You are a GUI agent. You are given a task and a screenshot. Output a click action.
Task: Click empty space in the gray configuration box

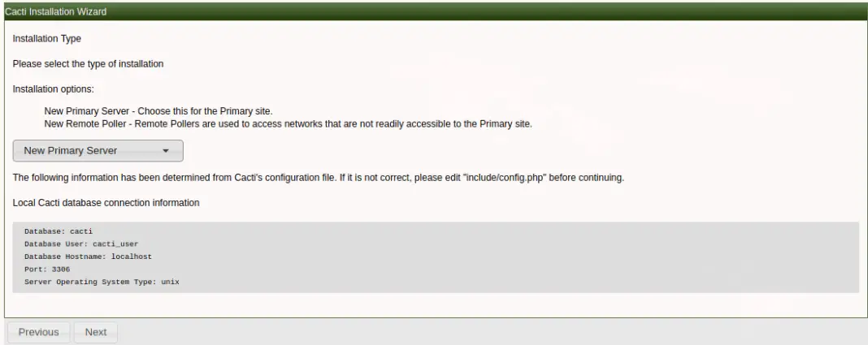[x=526, y=257]
